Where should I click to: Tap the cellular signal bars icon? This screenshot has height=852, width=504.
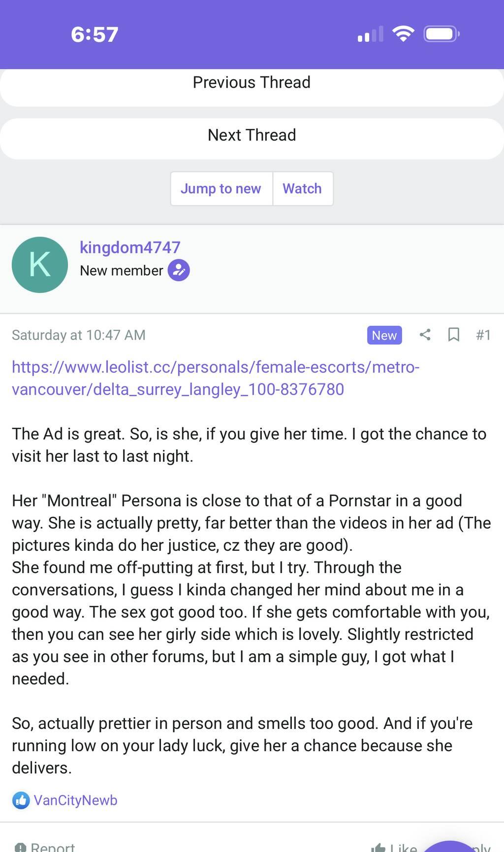point(370,34)
